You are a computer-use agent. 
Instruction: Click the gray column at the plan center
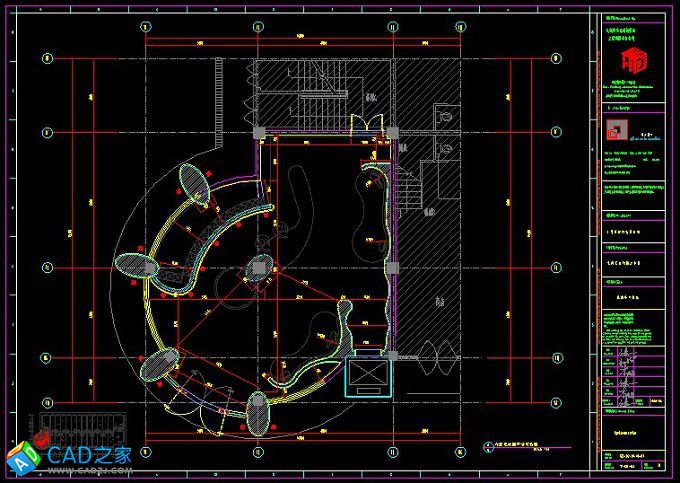[x=260, y=267]
